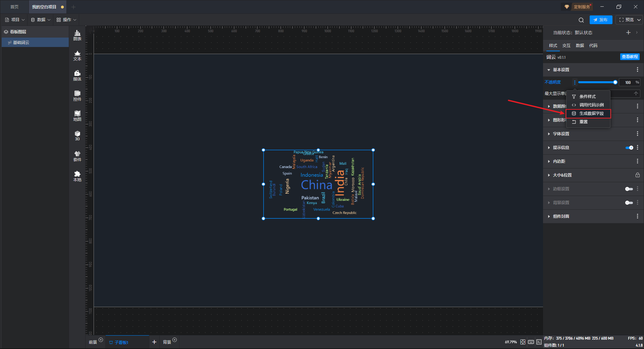Open the 文本 text components panel
The width and height of the screenshot is (644, 349).
pyautogui.click(x=77, y=55)
